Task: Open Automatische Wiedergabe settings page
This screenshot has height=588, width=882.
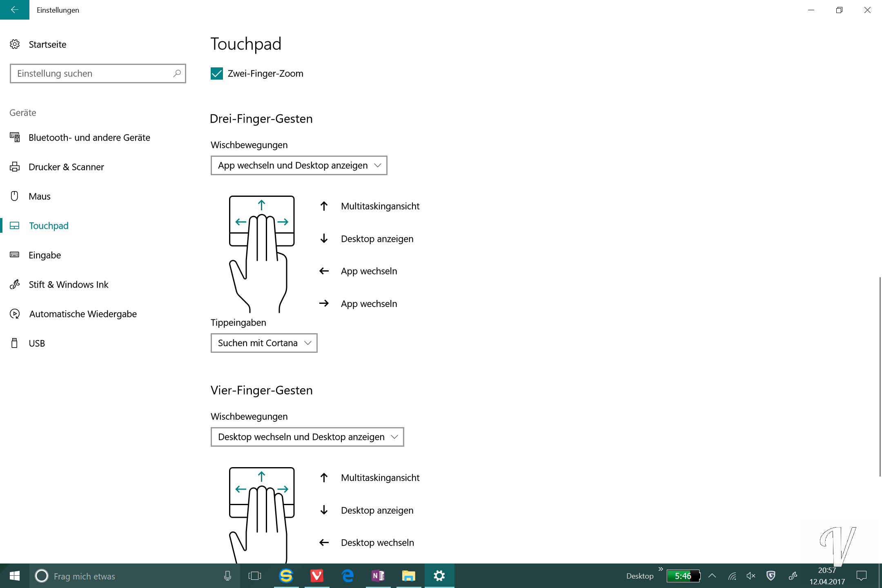Action: (x=82, y=314)
